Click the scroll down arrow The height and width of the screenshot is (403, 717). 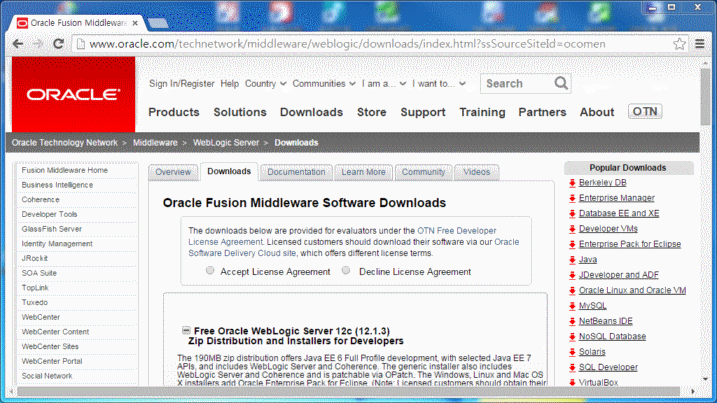[706, 379]
